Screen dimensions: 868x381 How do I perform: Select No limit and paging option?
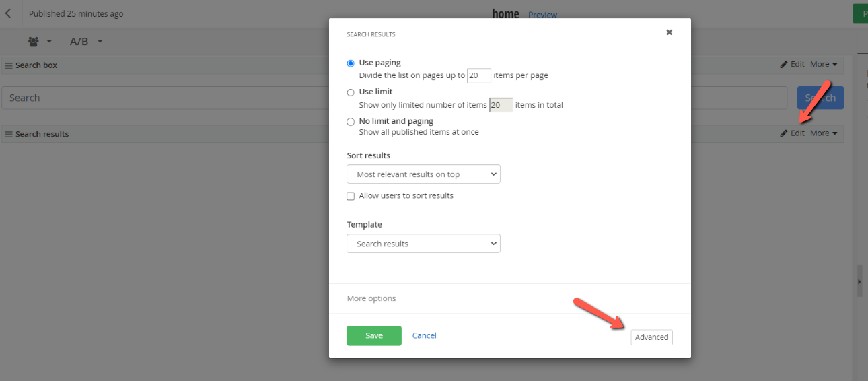pyautogui.click(x=351, y=122)
